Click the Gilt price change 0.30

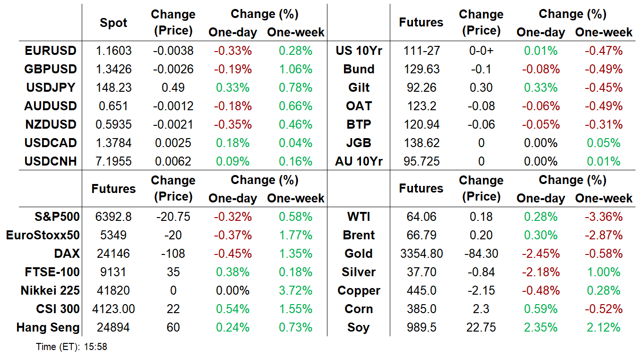481,88
